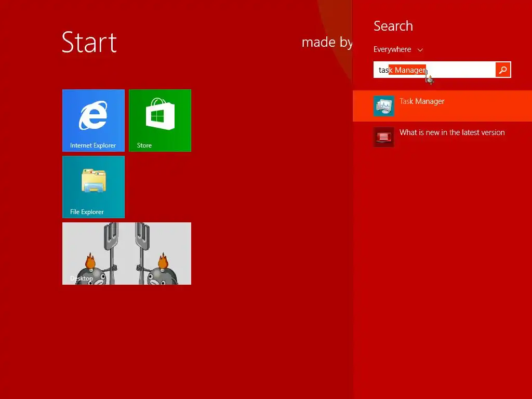Click the Task Manager result icon
The width and height of the screenshot is (532, 399).
tap(384, 106)
